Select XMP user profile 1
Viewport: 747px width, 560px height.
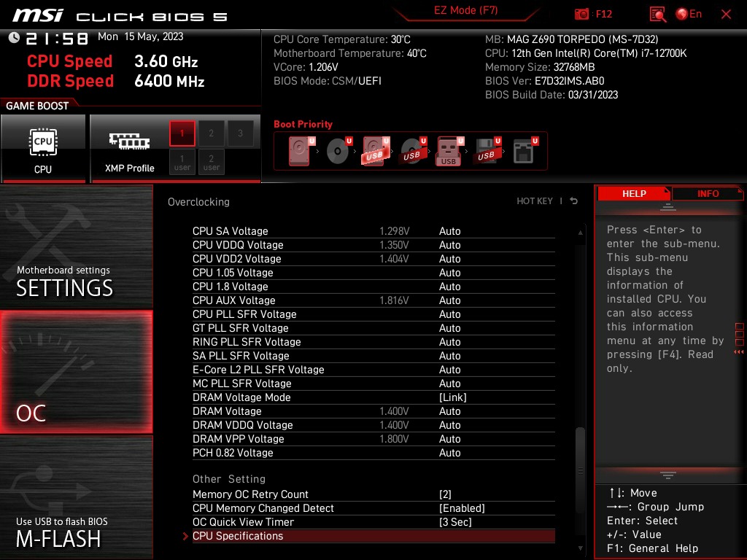(182, 162)
